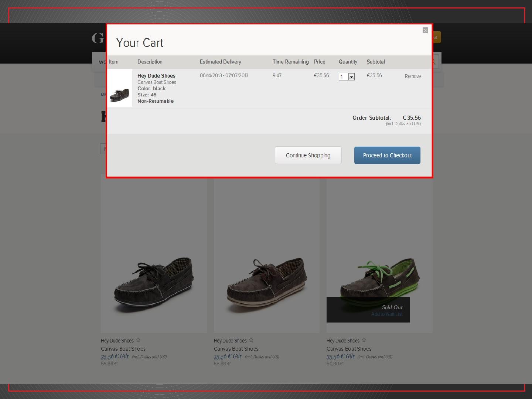Click the Gilt logo behind the dialog
Screen dimensions: 532x399
(98, 38)
